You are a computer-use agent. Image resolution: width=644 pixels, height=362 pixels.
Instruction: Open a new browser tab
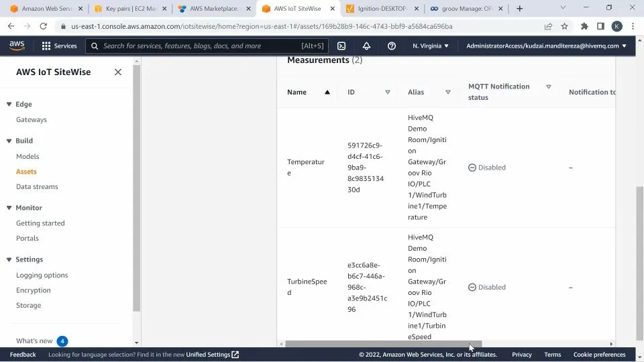(519, 9)
